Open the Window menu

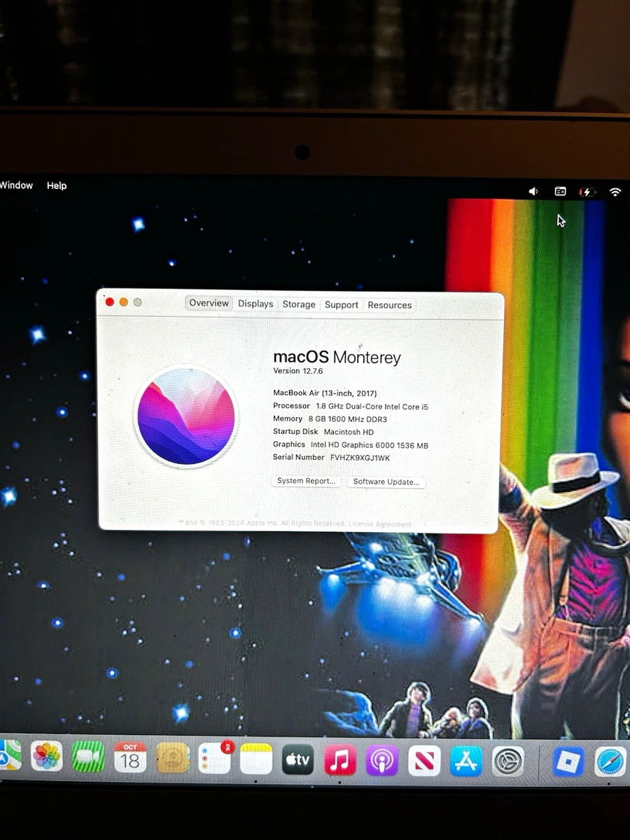pyautogui.click(x=16, y=185)
